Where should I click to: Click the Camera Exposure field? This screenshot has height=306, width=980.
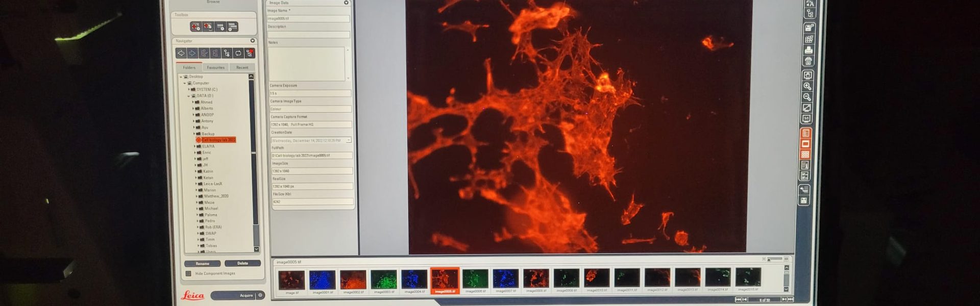(x=310, y=93)
